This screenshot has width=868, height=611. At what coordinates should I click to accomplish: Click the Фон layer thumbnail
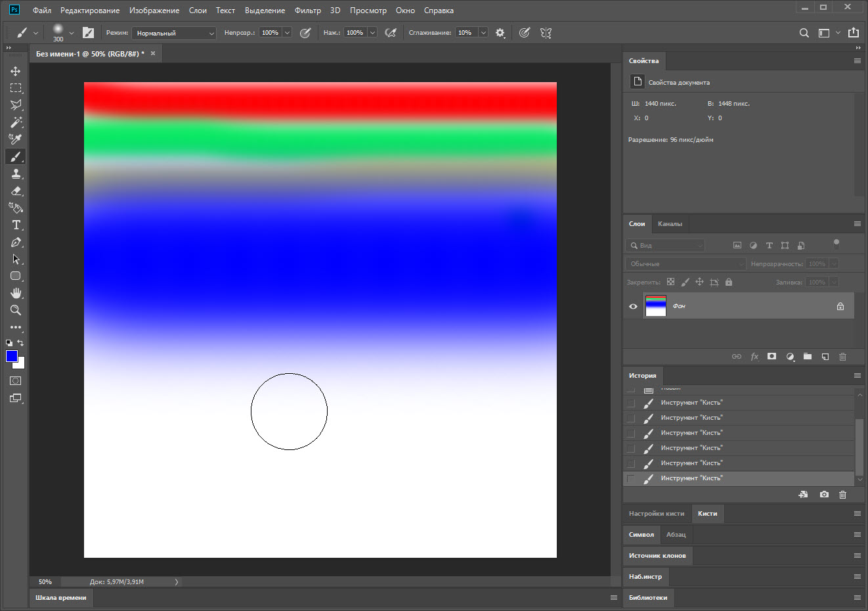(x=656, y=306)
